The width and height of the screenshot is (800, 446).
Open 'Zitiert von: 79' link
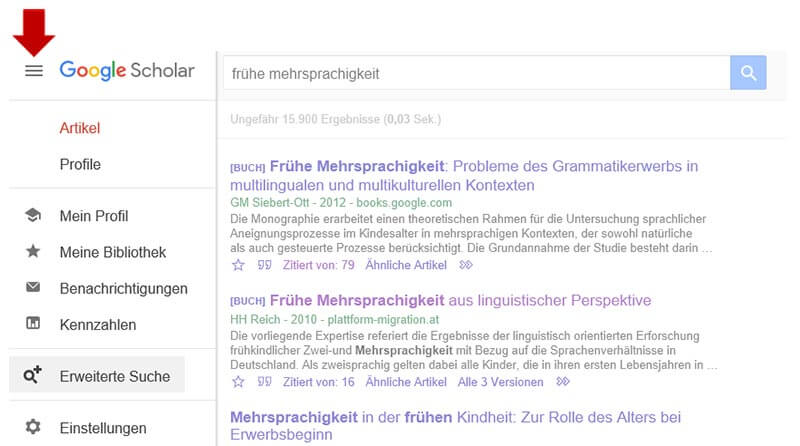point(319,265)
